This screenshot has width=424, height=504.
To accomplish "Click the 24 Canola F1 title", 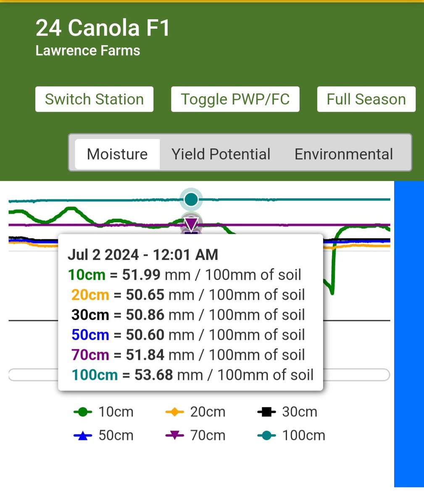I will (x=103, y=28).
